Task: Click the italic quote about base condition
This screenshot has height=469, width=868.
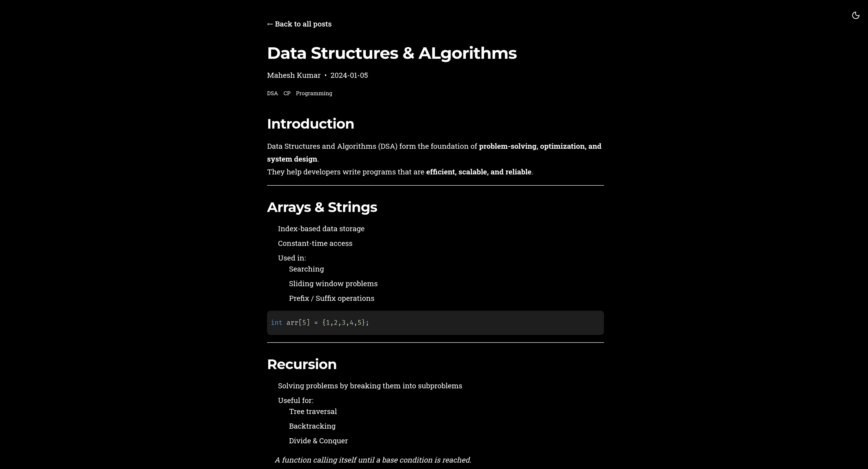Action: tap(373, 460)
